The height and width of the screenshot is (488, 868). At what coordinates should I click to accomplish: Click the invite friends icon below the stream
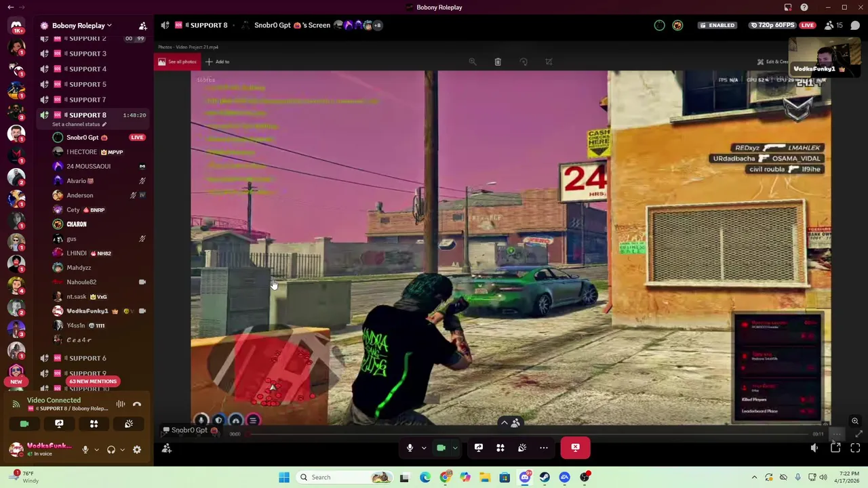[x=166, y=448]
